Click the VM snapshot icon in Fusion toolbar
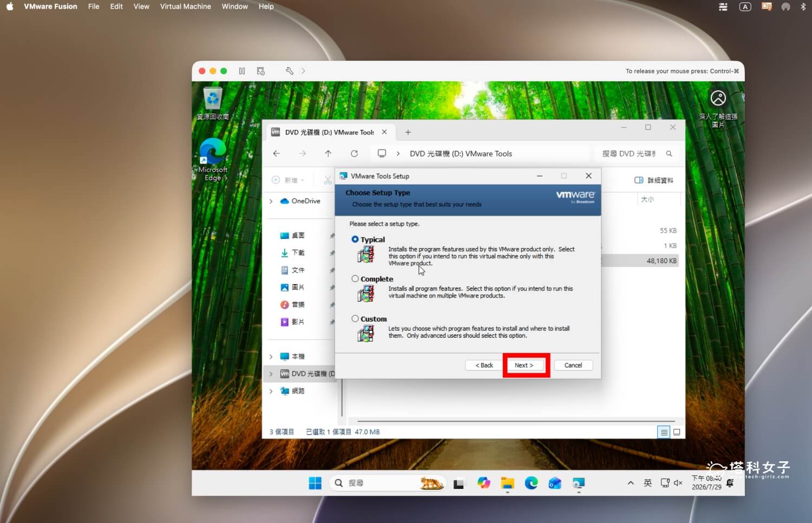This screenshot has width=812, height=523. (261, 71)
